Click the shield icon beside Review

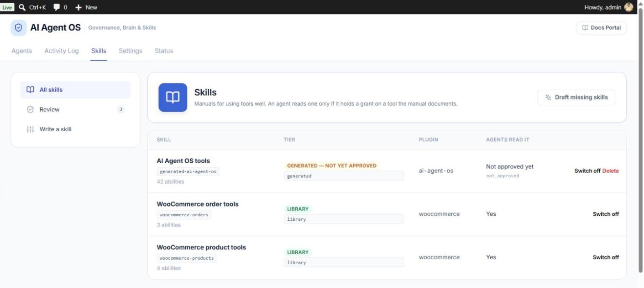coord(31,109)
